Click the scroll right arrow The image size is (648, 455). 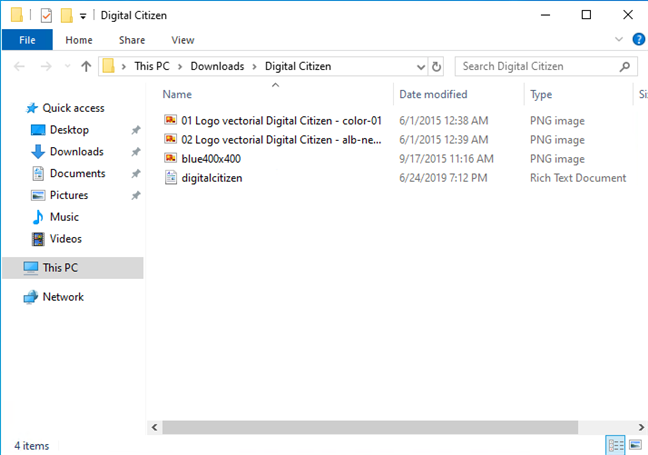pos(641,427)
